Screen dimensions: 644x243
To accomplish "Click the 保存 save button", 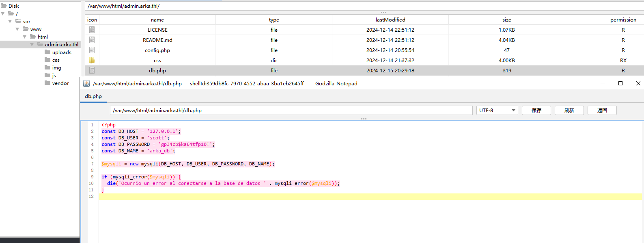I will click(536, 110).
